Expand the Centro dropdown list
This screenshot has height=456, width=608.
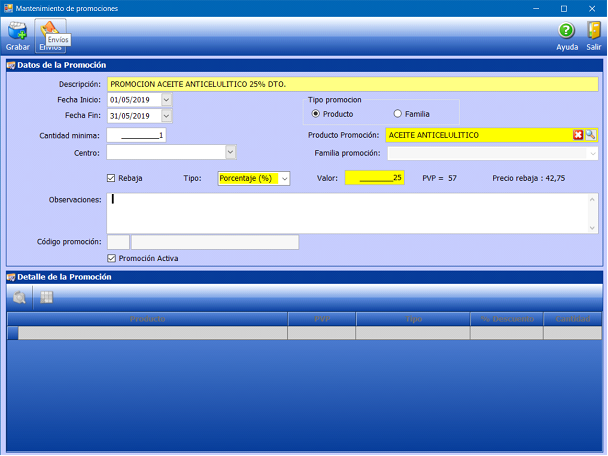click(x=230, y=152)
